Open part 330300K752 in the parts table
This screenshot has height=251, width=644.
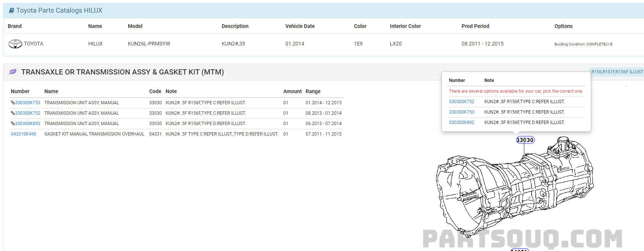[28, 113]
